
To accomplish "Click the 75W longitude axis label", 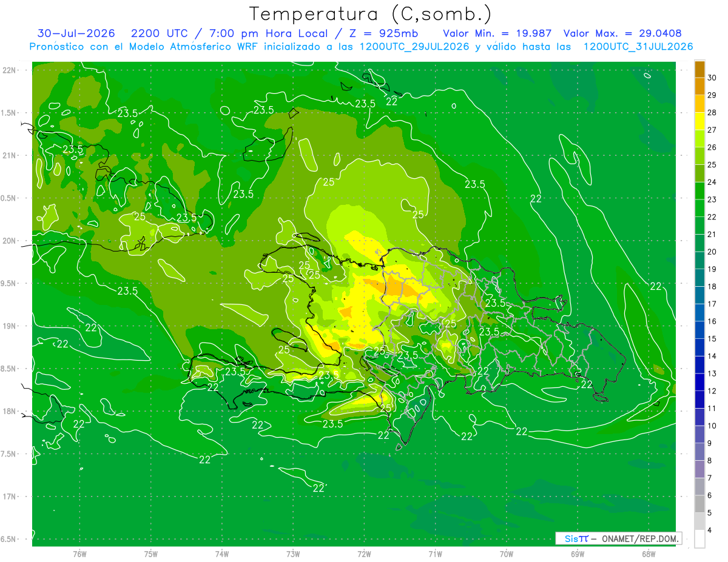I will point(151,554).
